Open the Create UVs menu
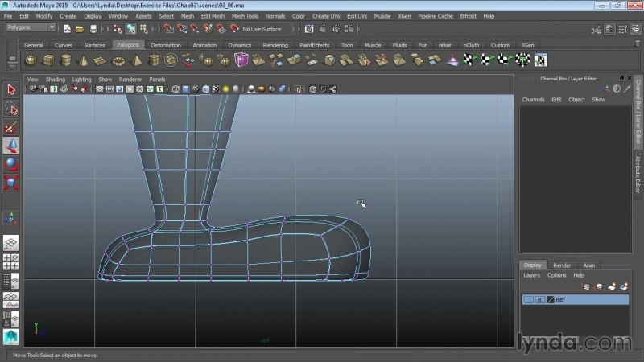644x362 pixels. click(x=326, y=16)
